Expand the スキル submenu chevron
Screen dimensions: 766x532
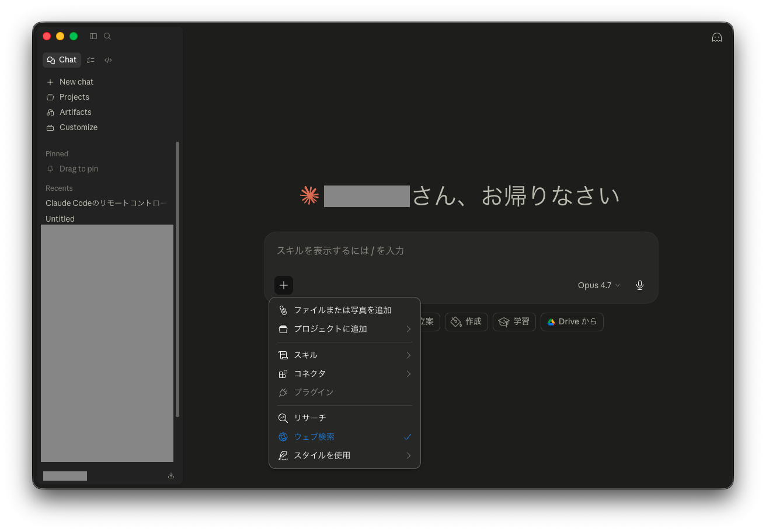pos(409,355)
